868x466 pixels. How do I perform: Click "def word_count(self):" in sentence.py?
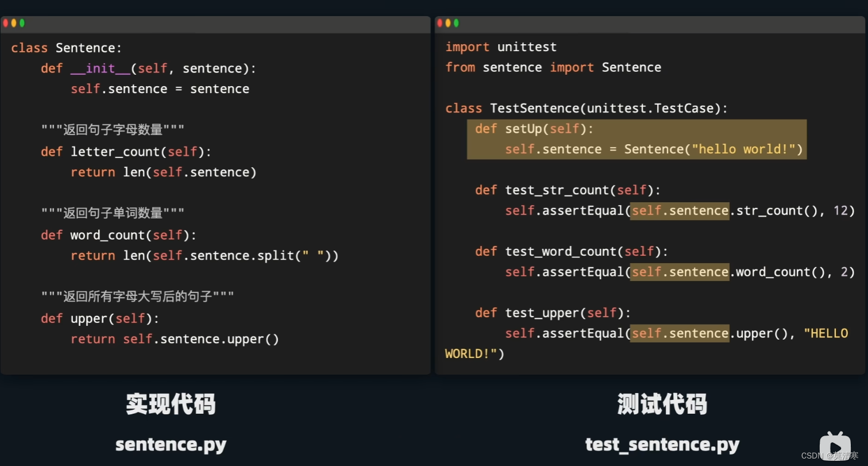(118, 235)
